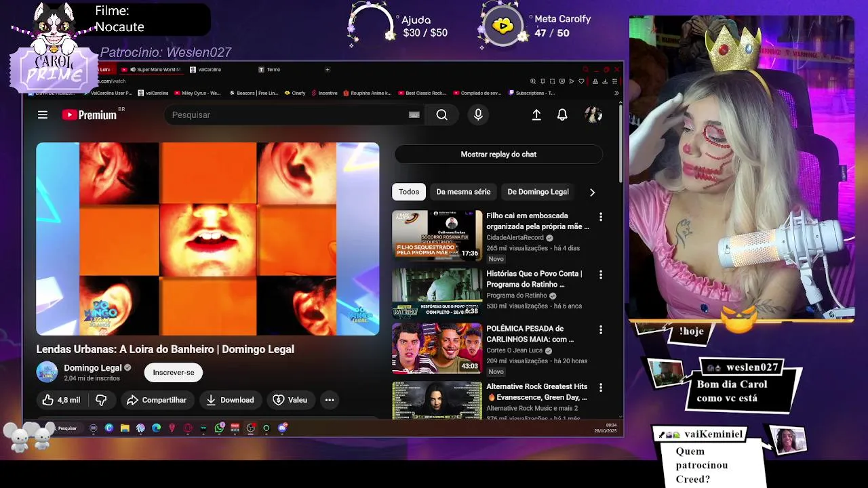Click the Domingo Legal channel avatar

tap(47, 372)
